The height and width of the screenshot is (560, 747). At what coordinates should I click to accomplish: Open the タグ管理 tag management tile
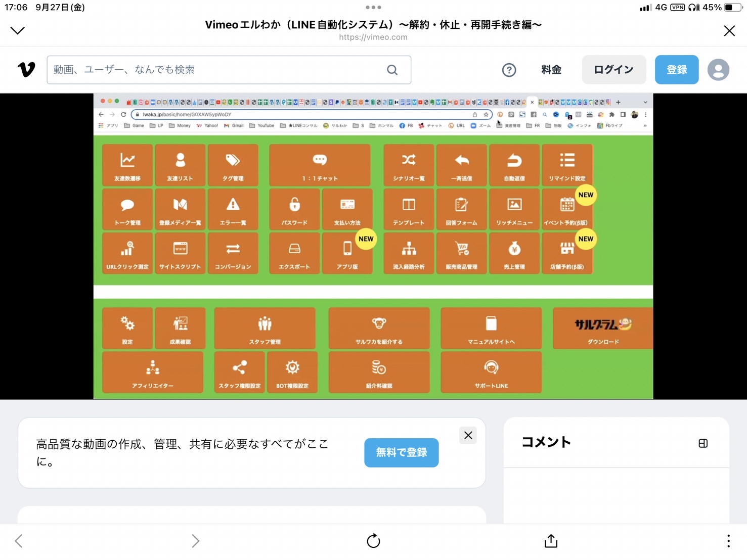(x=233, y=165)
